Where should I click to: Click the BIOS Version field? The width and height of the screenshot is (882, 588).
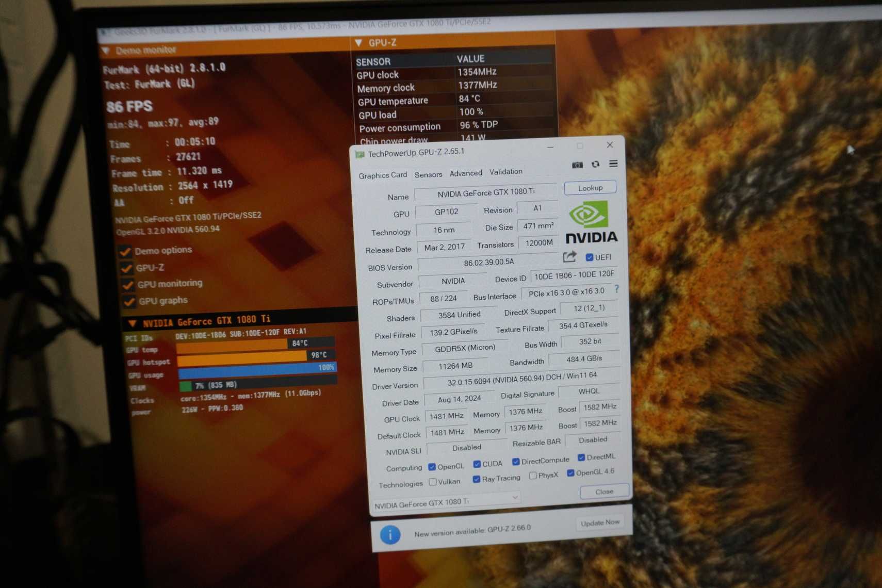tap(489, 262)
